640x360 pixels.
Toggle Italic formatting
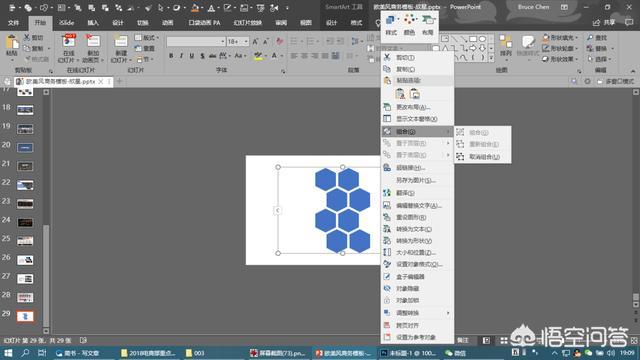(x=181, y=56)
